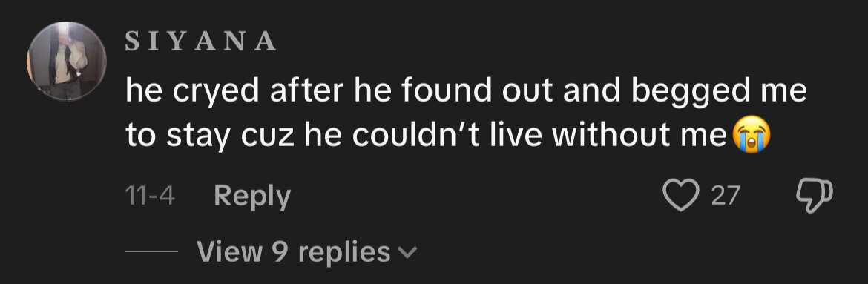The width and height of the screenshot is (868, 284).
Task: Dislike SIYANA's comment with thumbs-down icon
Action: click(814, 196)
